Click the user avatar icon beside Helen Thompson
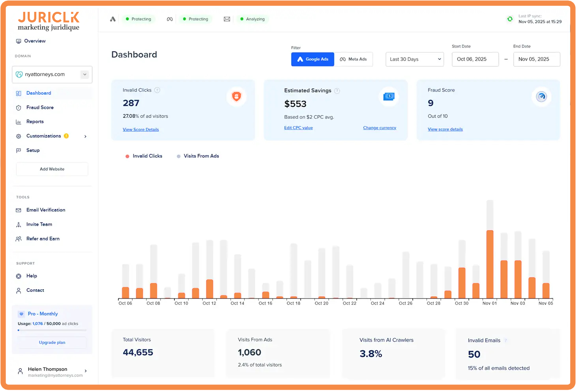Screen dimensions: 578x392 20,371
